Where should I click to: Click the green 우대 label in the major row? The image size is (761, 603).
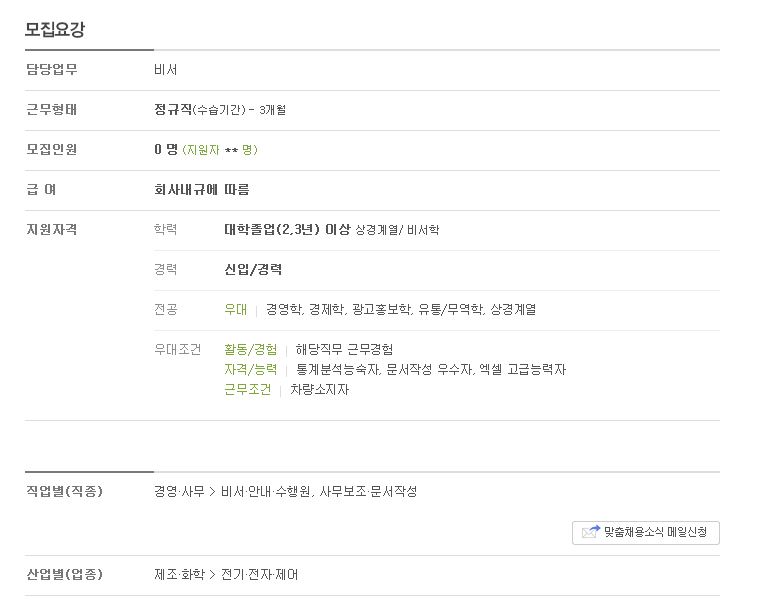(235, 309)
